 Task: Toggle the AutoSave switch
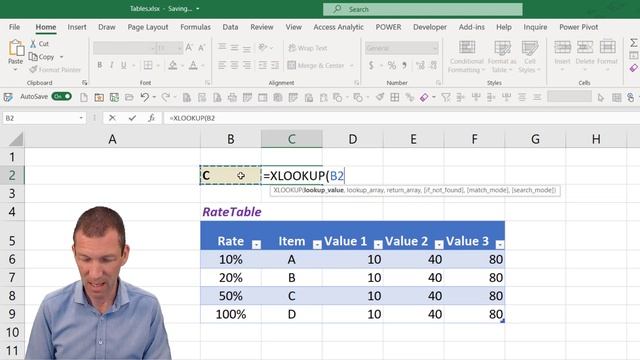coord(62,97)
